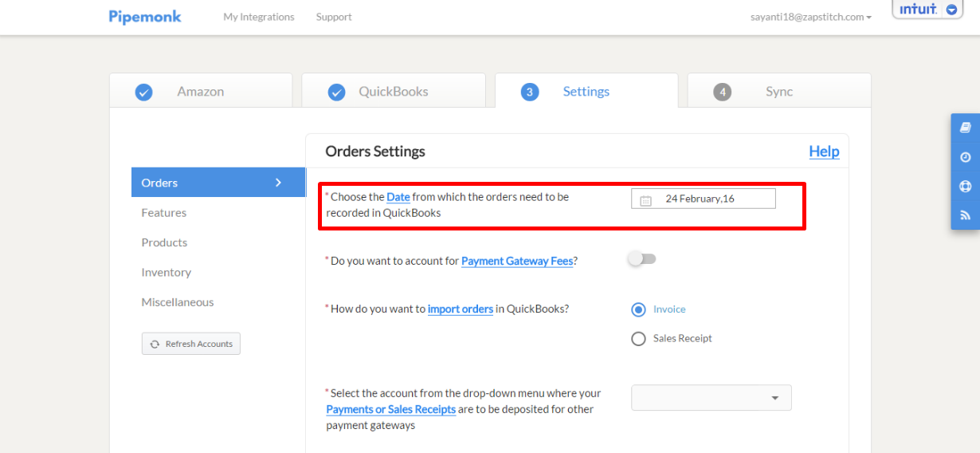
Task: Click the RSS feed icon
Action: 966,215
